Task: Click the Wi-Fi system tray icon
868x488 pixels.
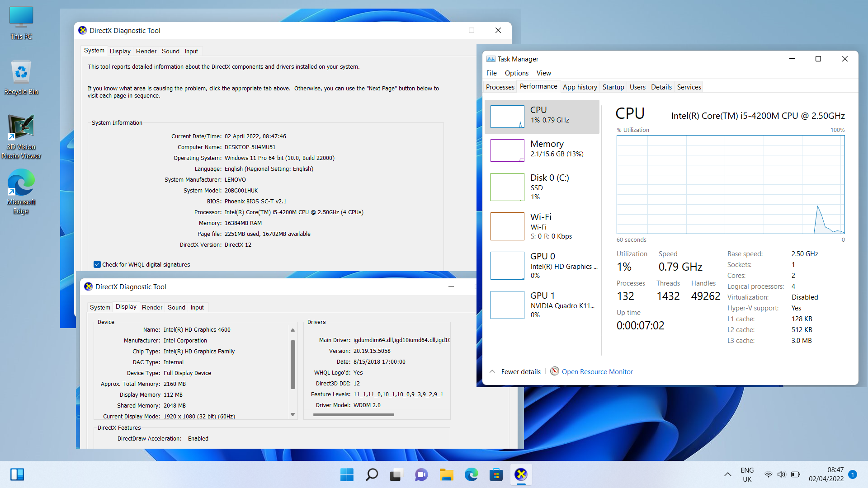Action: [768, 474]
